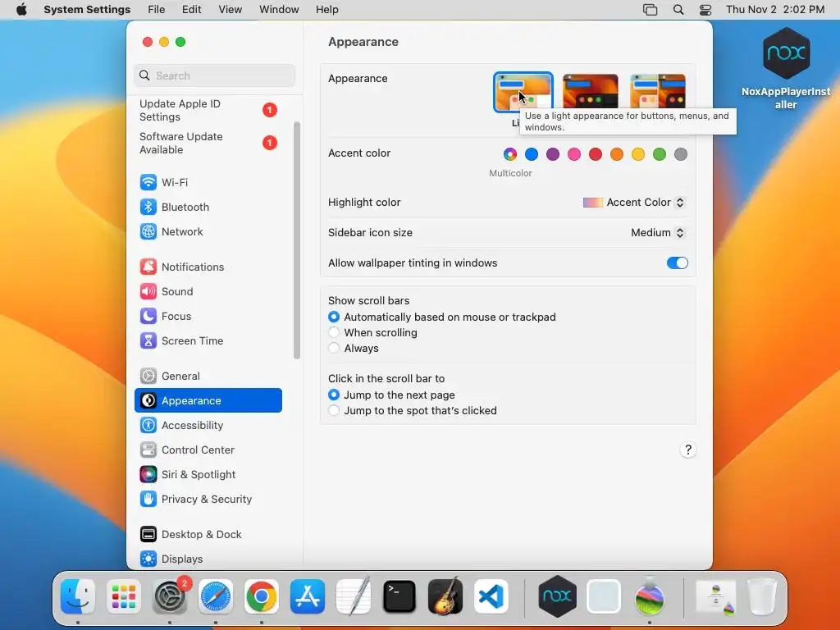Open the Help menu

point(326,10)
